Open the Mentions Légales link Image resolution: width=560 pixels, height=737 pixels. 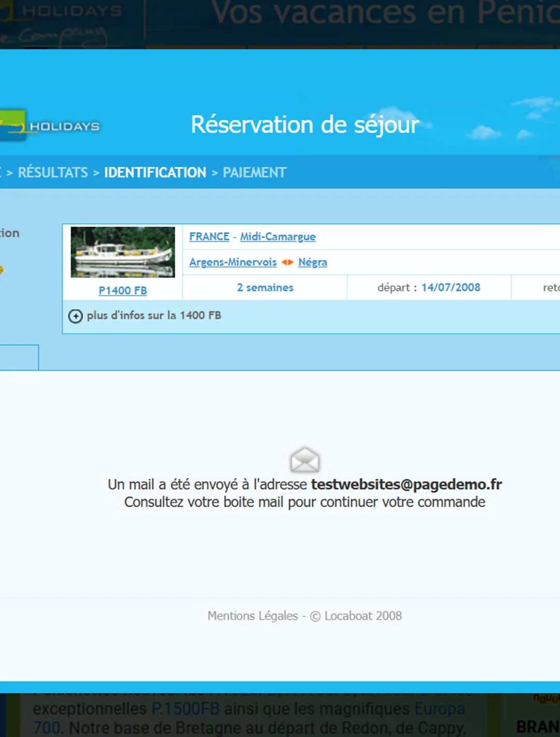coord(253,616)
